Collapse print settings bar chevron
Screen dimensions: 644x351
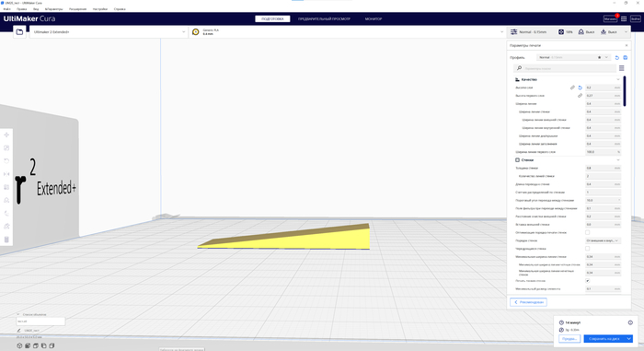626,31
